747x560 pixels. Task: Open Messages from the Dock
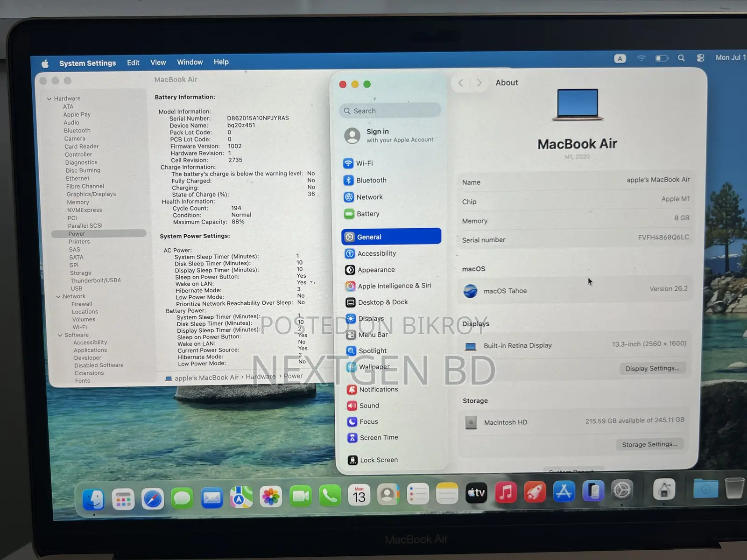[x=182, y=499]
